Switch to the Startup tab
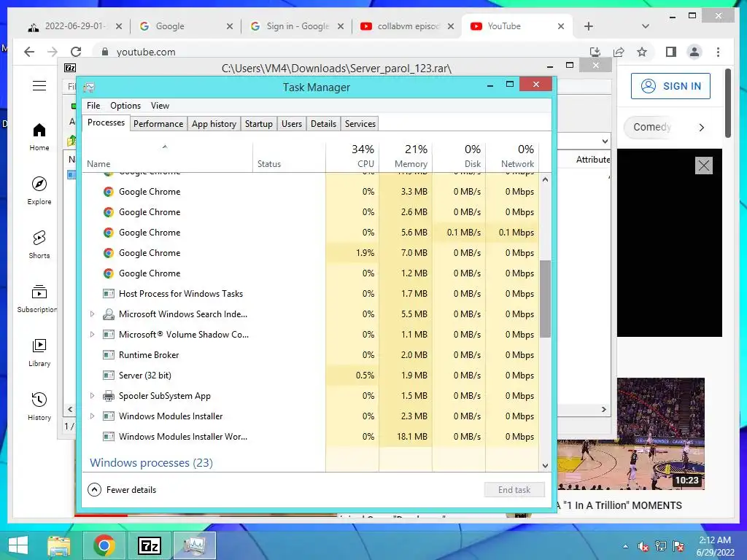The height and width of the screenshot is (560, 747). pyautogui.click(x=259, y=124)
